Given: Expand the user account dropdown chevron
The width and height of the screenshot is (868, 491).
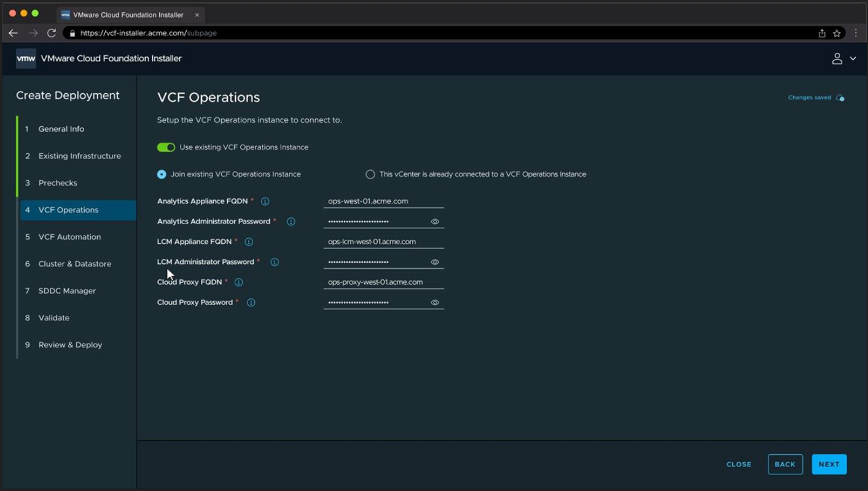Looking at the screenshot, I should pyautogui.click(x=853, y=59).
